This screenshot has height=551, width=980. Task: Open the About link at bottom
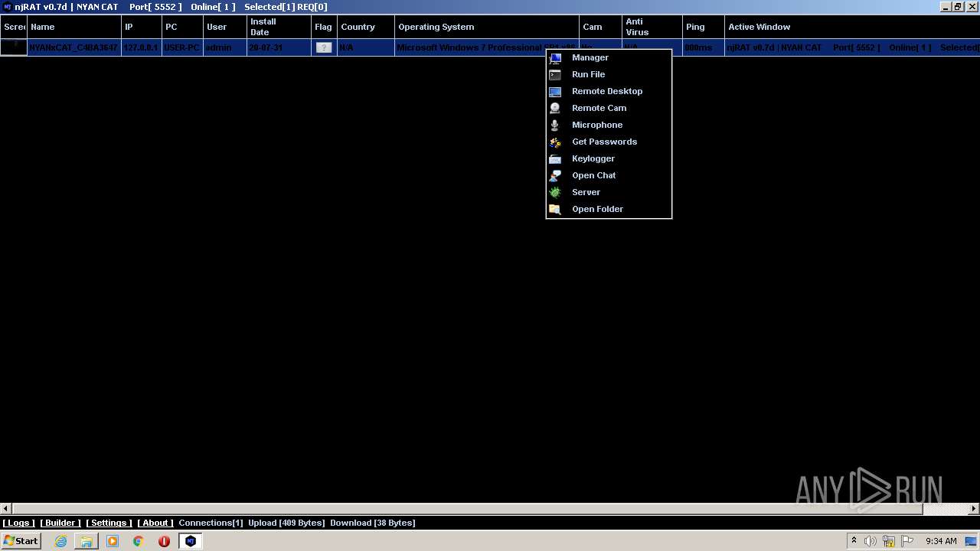155,523
